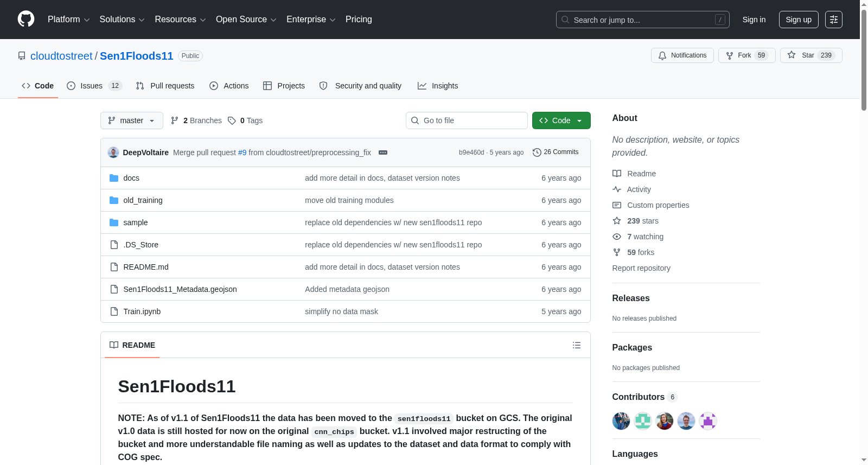
Task: Click the eye icon beside 7 watching
Action: [x=617, y=237]
